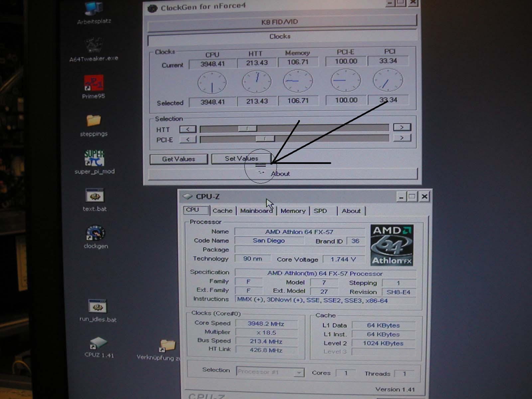Increase PCI-E with the right arrow

[x=402, y=138]
